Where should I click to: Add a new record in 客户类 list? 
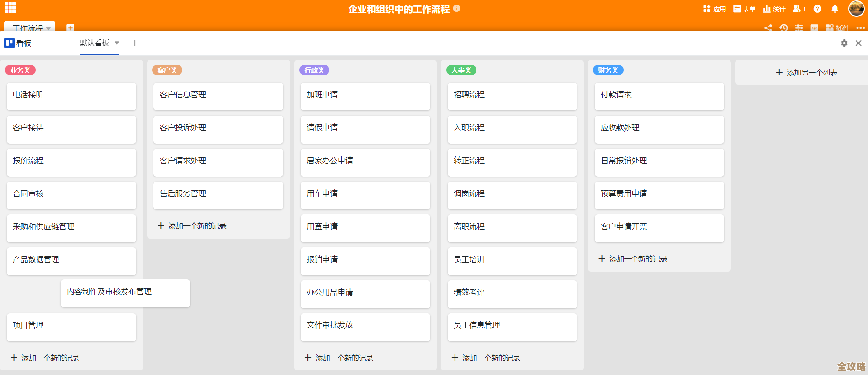tap(192, 225)
